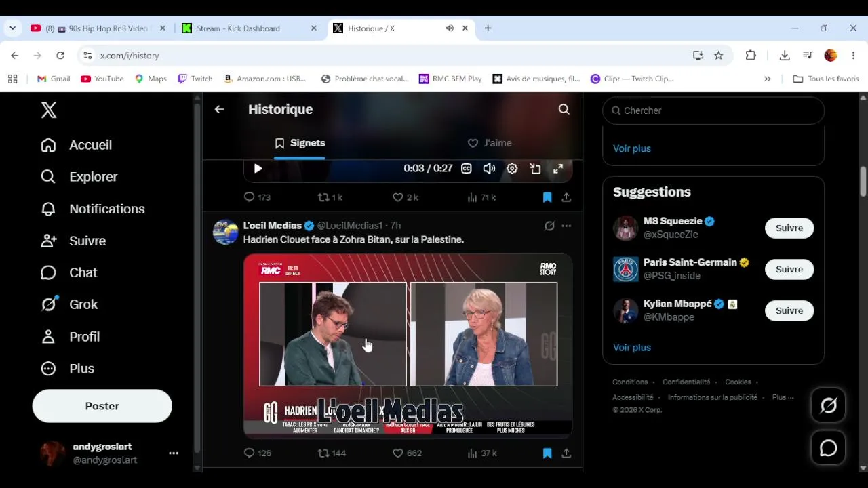Follow Paris Saint-Germain

coord(789,270)
